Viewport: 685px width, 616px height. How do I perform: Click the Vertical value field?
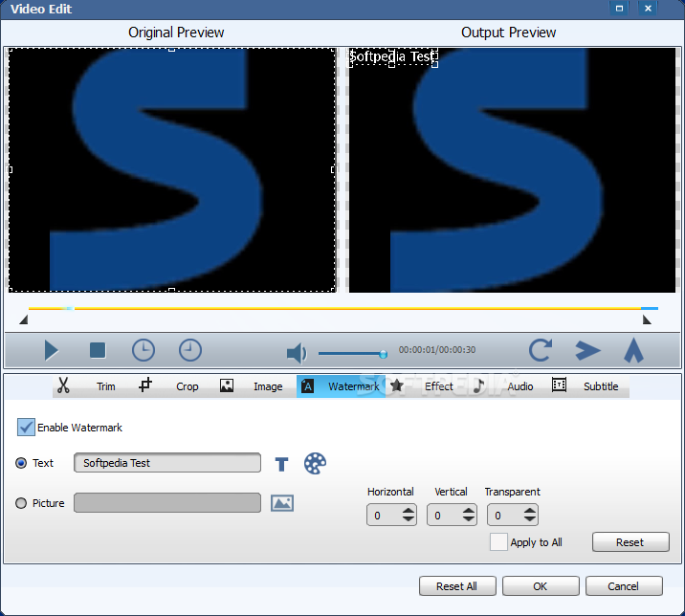444,515
